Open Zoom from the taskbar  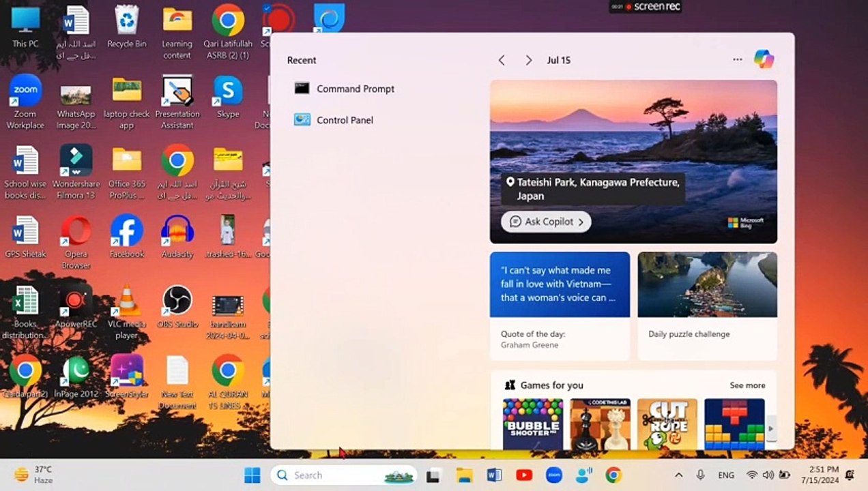coord(554,475)
